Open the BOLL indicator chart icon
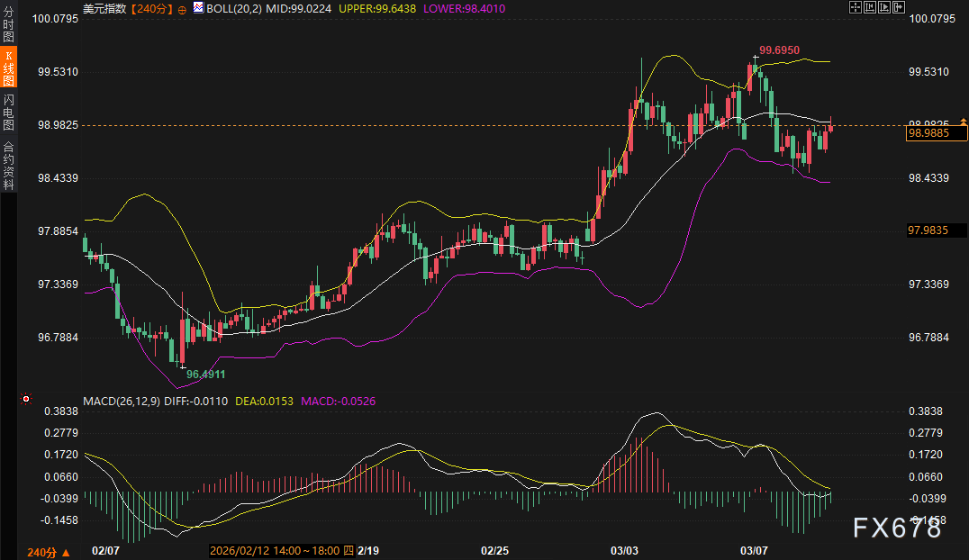Viewport: 969px width, 560px height. 198,7
